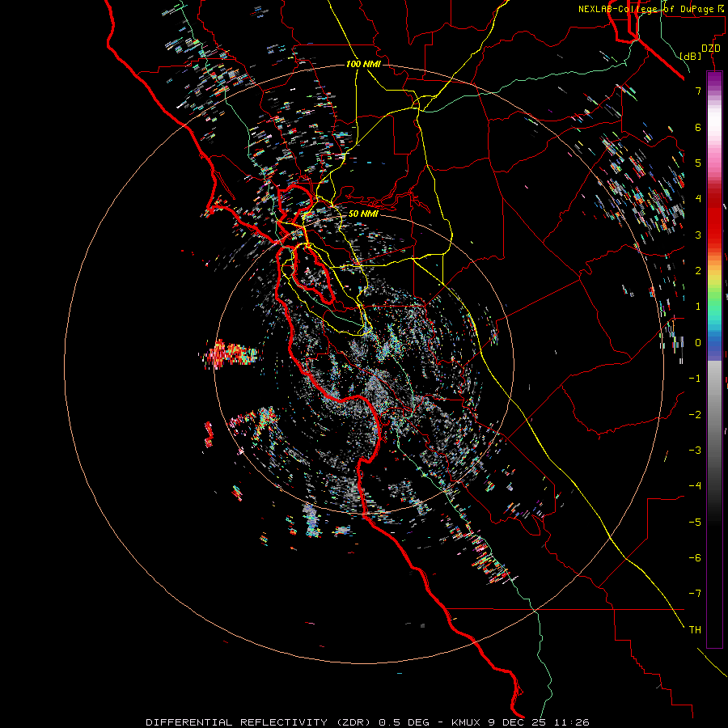Click the 0 value on the dB scale
The height and width of the screenshot is (728, 728).
point(698,343)
